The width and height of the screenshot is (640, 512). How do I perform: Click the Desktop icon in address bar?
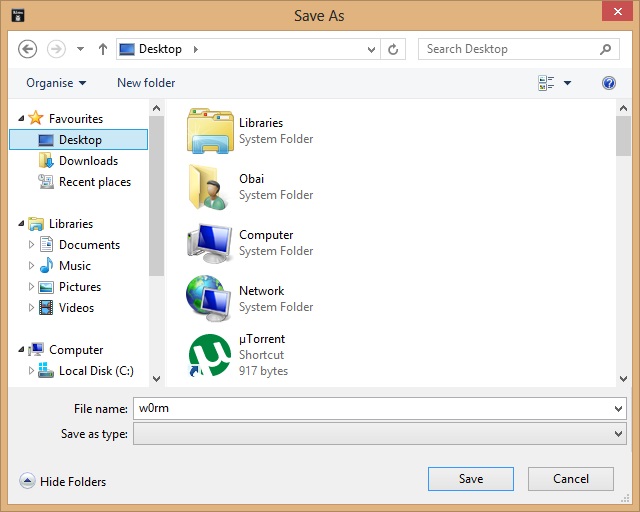pyautogui.click(x=127, y=49)
